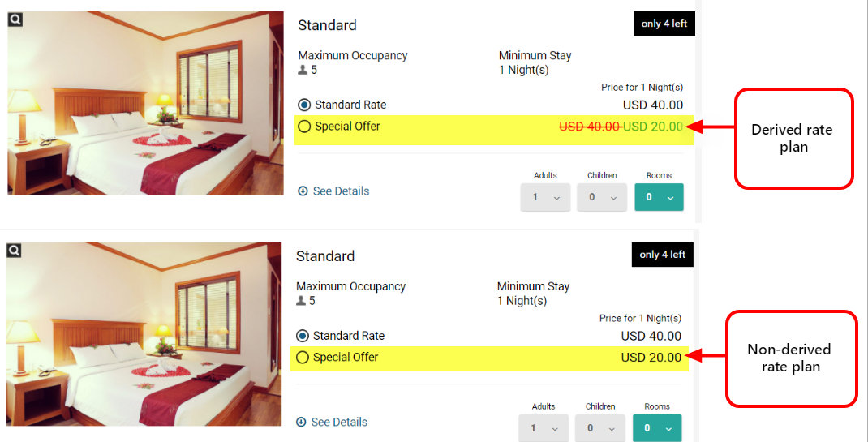The image size is (868, 442).
Task: Expand green Rooms dropdown in bottom listing
Action: pos(657,428)
